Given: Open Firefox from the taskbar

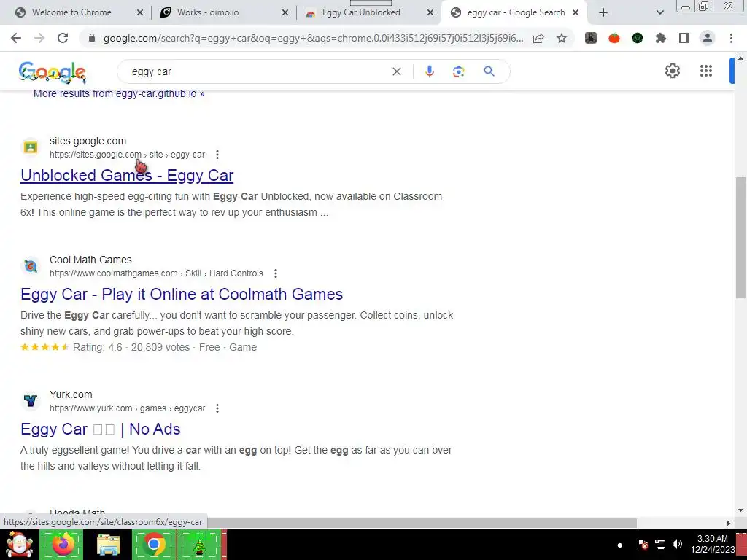Looking at the screenshot, I should coord(63,544).
